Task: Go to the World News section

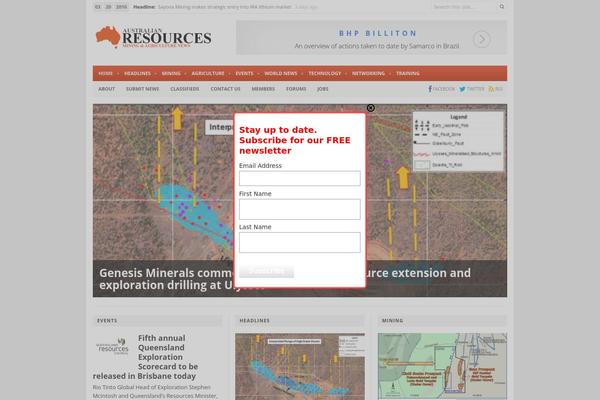Action: [x=280, y=73]
